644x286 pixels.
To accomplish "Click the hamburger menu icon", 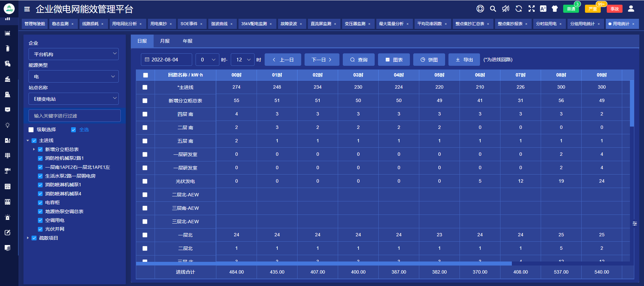I will (x=27, y=9).
